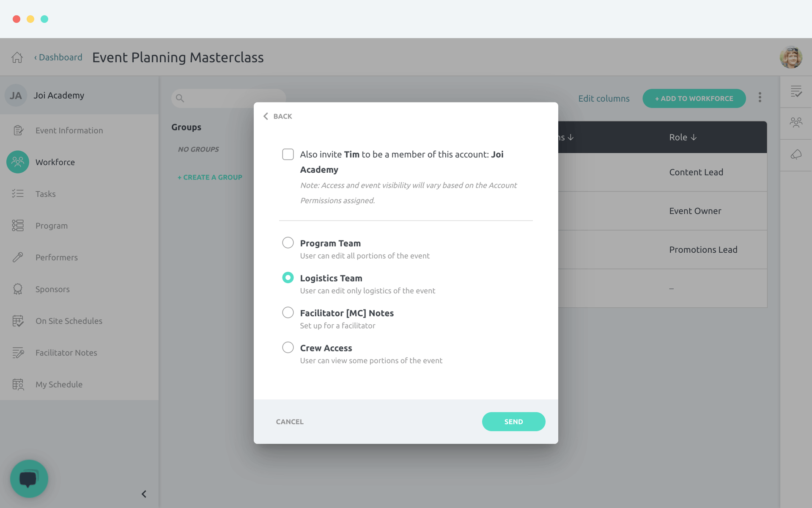Image resolution: width=812 pixels, height=508 pixels.
Task: Click Cancel in the dialog
Action: point(290,422)
